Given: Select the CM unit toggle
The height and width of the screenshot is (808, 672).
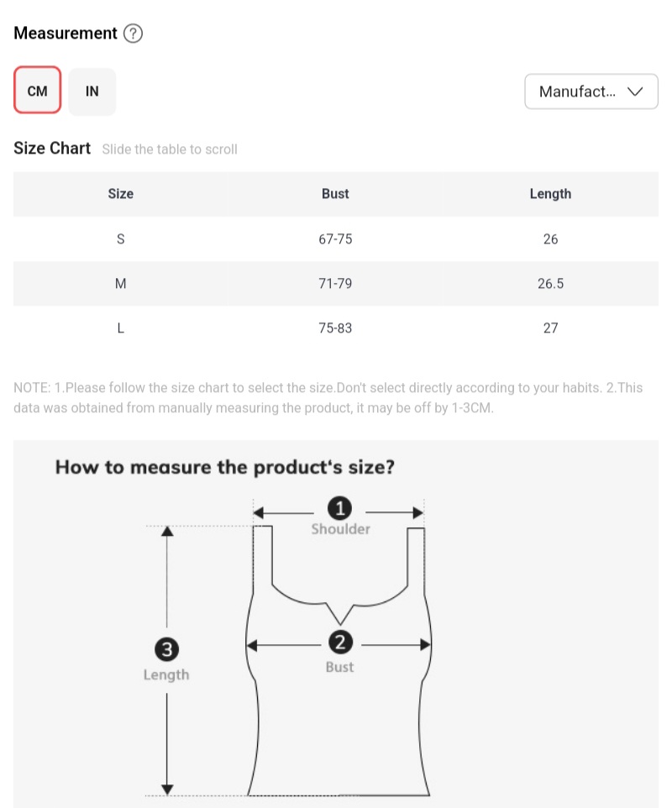Looking at the screenshot, I should 38,91.
